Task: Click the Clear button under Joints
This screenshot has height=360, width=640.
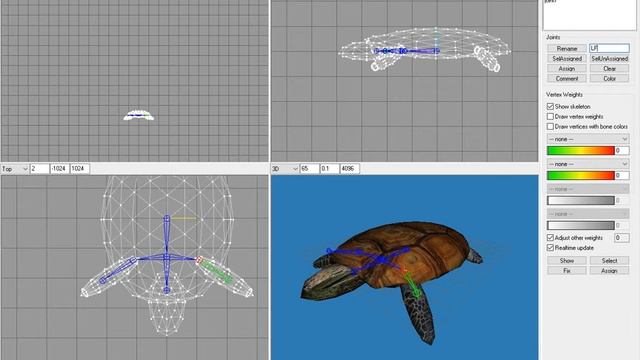Action: [609, 69]
